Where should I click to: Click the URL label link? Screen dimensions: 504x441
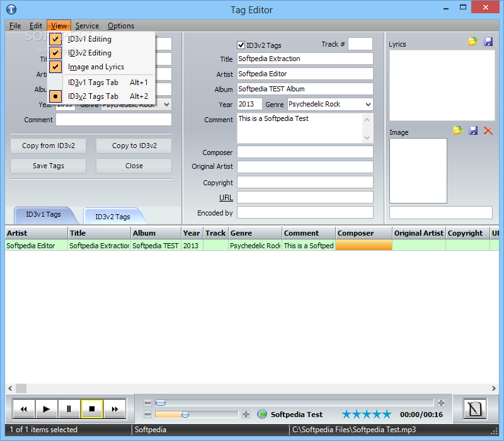[x=226, y=198]
